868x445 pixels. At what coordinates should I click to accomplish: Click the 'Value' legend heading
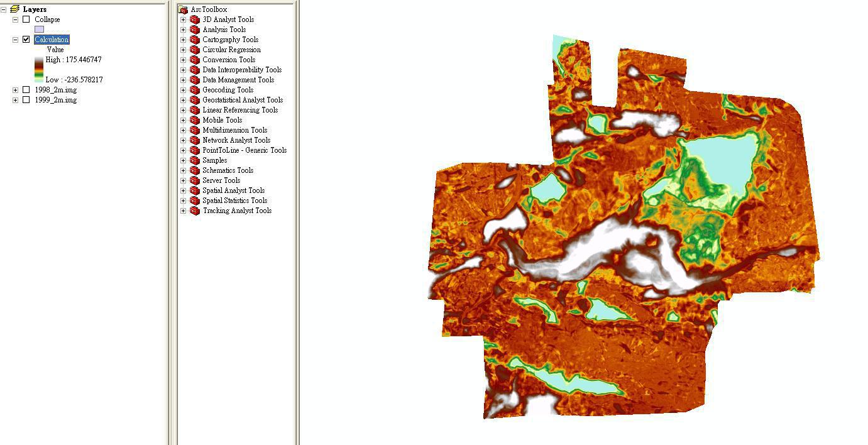55,50
